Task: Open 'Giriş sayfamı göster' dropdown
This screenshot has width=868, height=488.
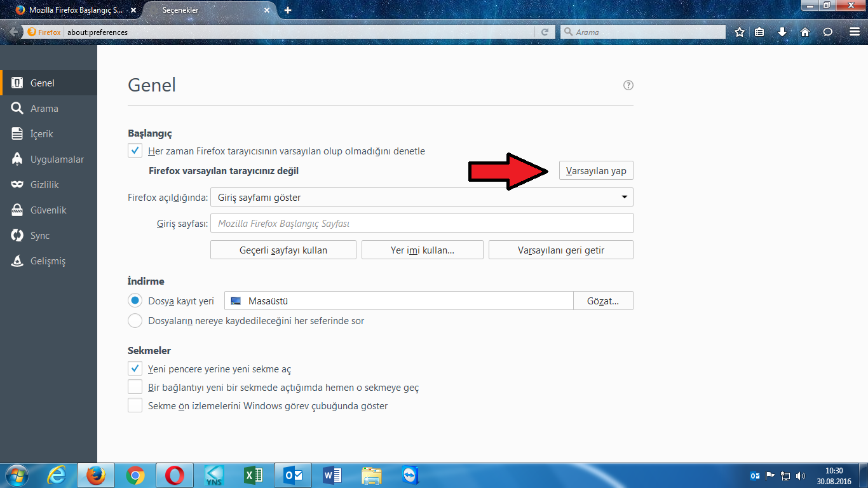Action: click(422, 197)
